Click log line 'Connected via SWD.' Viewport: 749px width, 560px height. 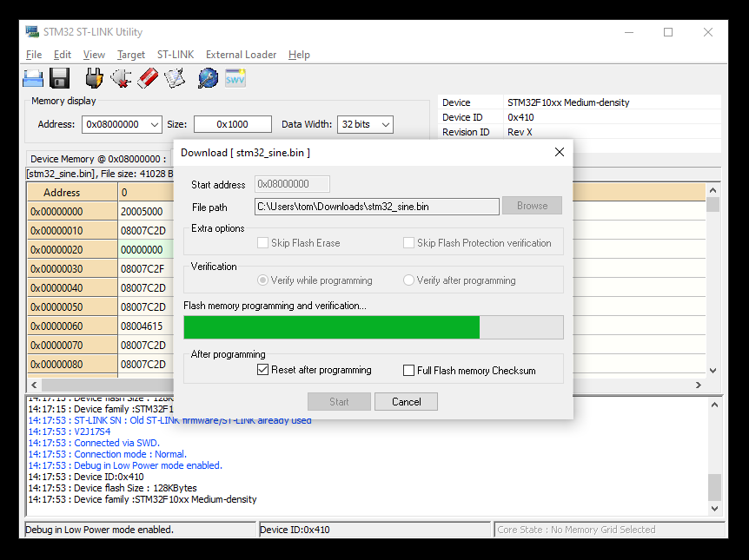(94, 443)
